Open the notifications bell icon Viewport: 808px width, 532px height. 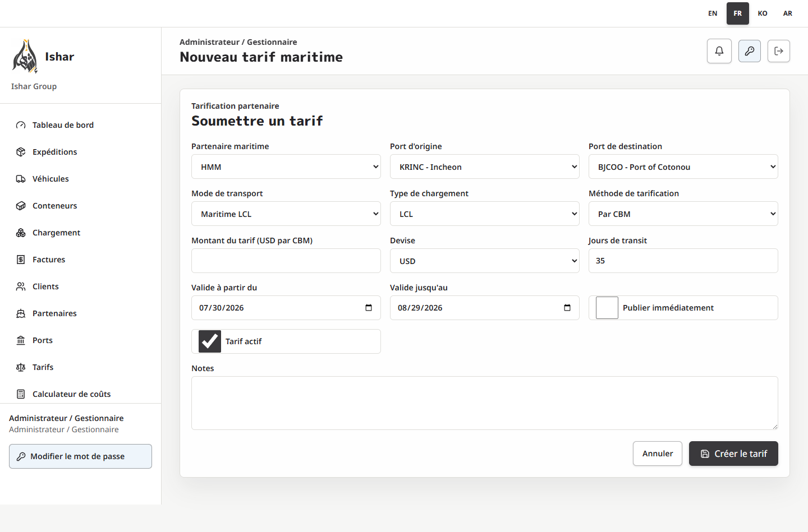tap(719, 51)
